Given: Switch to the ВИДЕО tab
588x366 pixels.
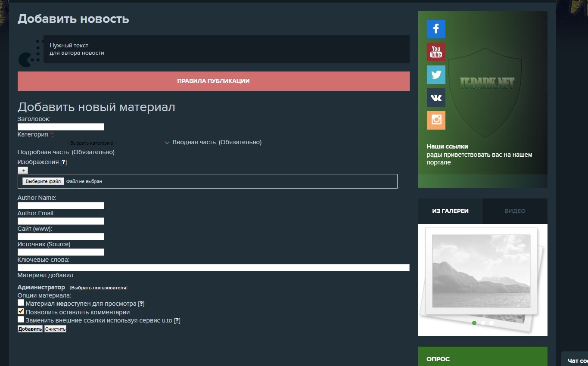Looking at the screenshot, I should pyautogui.click(x=515, y=211).
